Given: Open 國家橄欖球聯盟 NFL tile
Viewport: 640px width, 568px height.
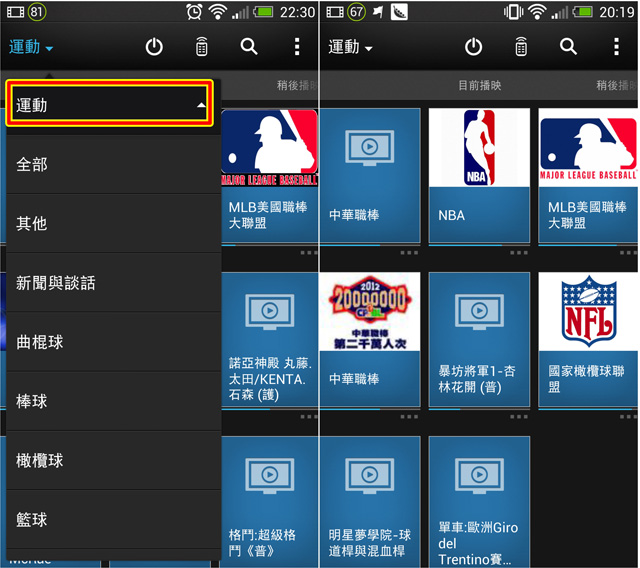Looking at the screenshot, I should point(588,339).
